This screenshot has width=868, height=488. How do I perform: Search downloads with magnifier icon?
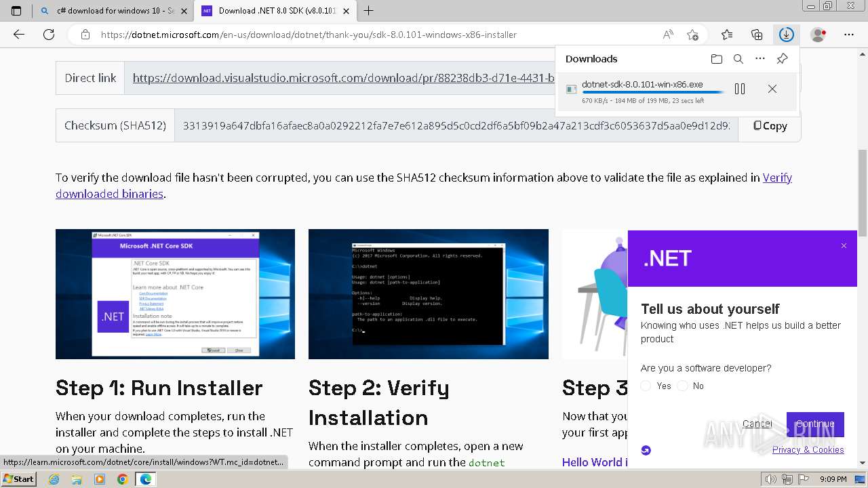(738, 59)
